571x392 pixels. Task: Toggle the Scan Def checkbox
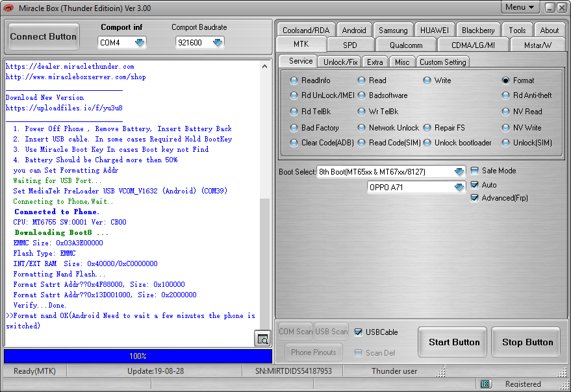pyautogui.click(x=359, y=352)
